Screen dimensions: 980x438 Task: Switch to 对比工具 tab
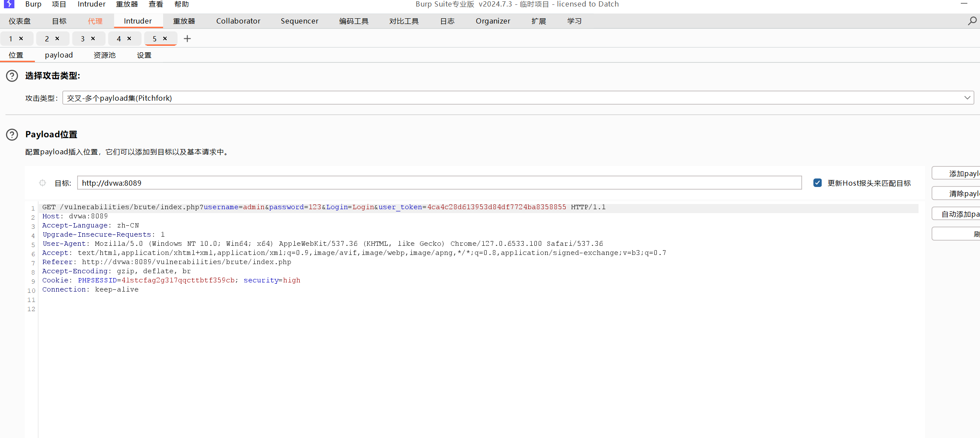coord(404,21)
